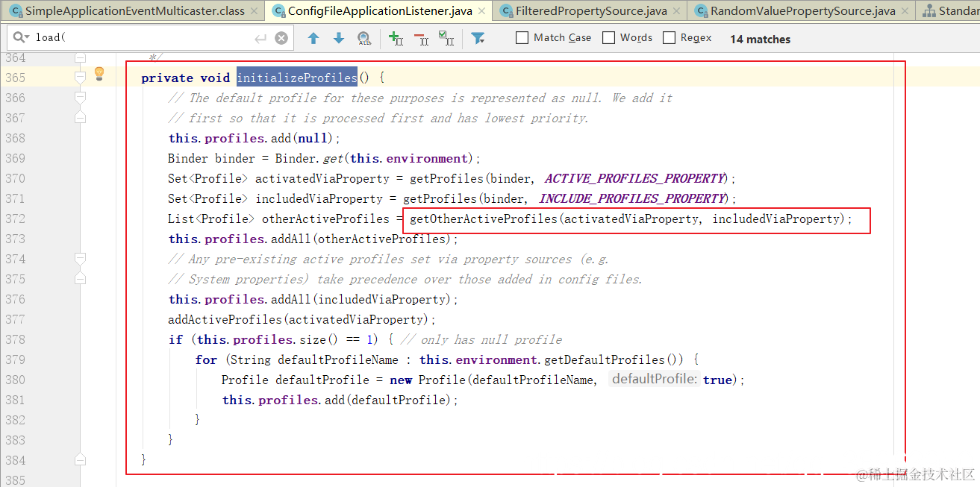Click the new-line icon in search field
The height and width of the screenshot is (487, 980).
click(260, 38)
